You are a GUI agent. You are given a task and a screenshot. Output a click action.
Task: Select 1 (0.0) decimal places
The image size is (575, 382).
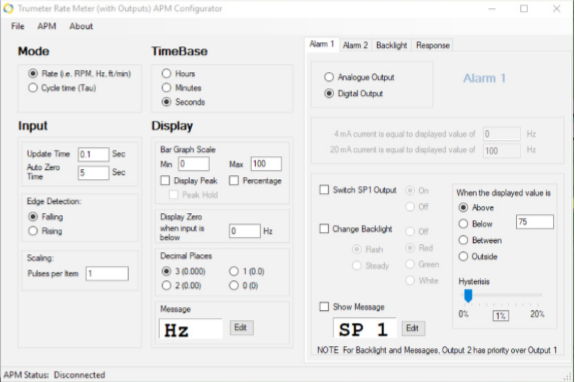[234, 271]
